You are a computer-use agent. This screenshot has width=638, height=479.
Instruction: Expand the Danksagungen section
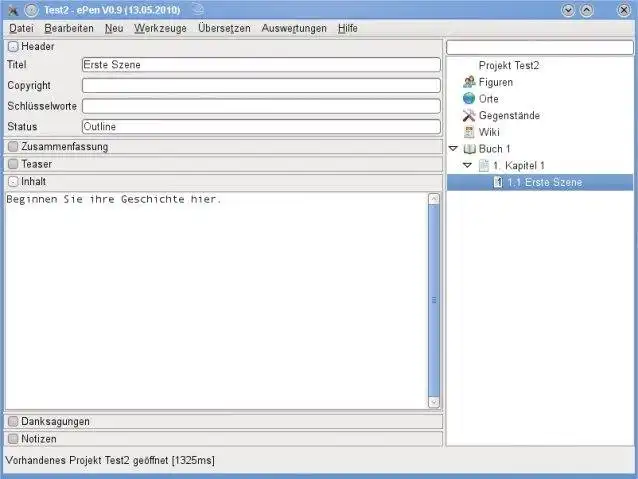pos(13,421)
